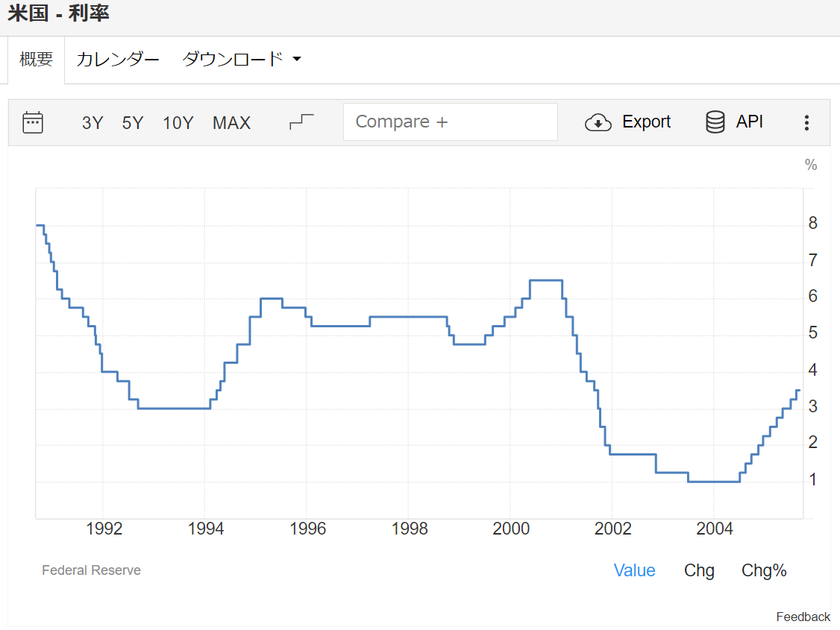Switch chart display to Chg
Screen dimensions: 840x630
point(699,570)
